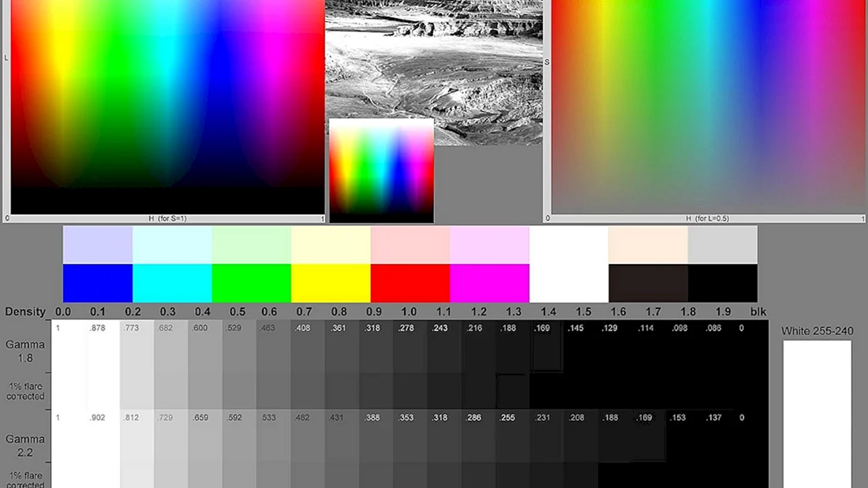This screenshot has height=488, width=868.
Task: Click the density heading '0.5'
Action: (x=238, y=311)
